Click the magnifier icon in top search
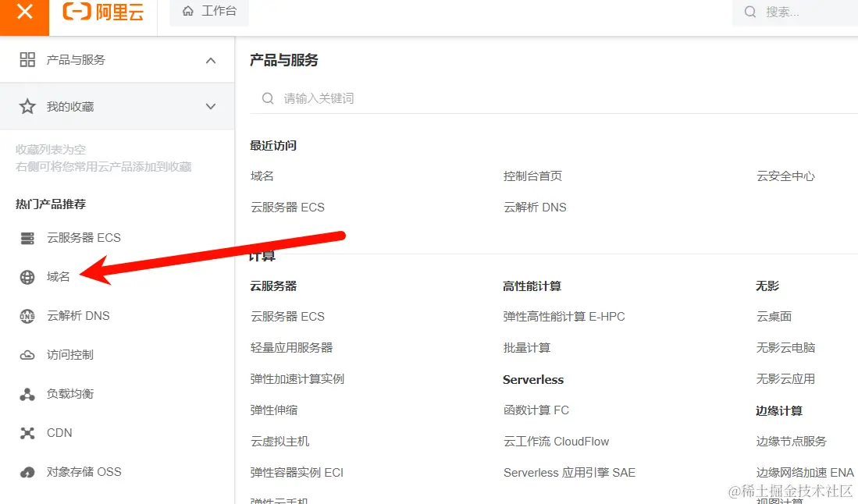Image resolution: width=858 pixels, height=504 pixels. 749,12
